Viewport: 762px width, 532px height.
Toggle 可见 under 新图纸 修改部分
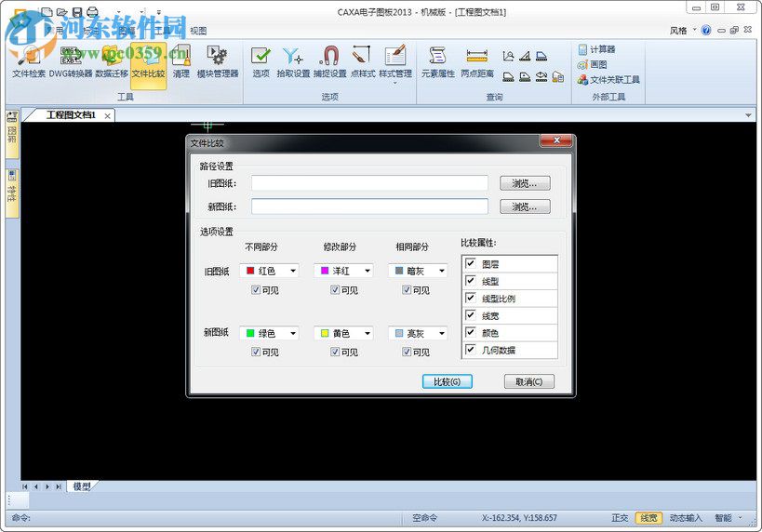click(x=335, y=352)
